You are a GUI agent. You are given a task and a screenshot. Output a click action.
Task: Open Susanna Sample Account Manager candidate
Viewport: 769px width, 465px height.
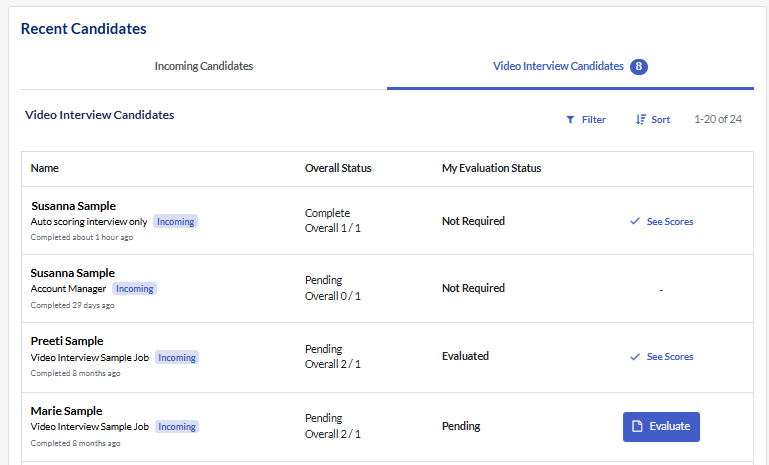[x=73, y=273]
